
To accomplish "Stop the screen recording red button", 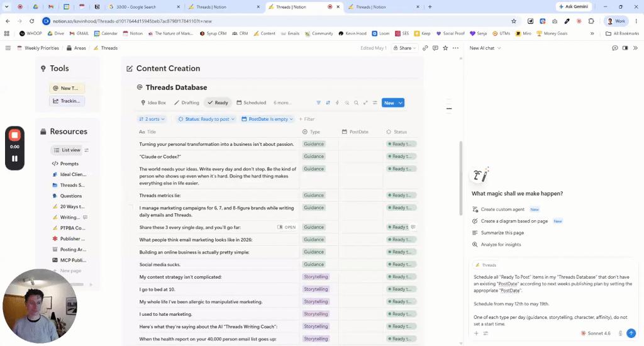I will 15,135.
